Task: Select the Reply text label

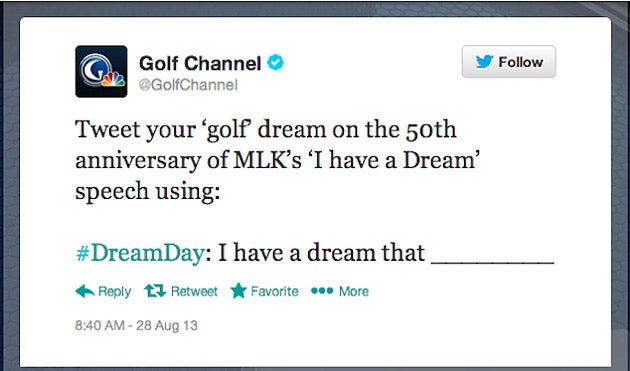Action: tap(115, 291)
